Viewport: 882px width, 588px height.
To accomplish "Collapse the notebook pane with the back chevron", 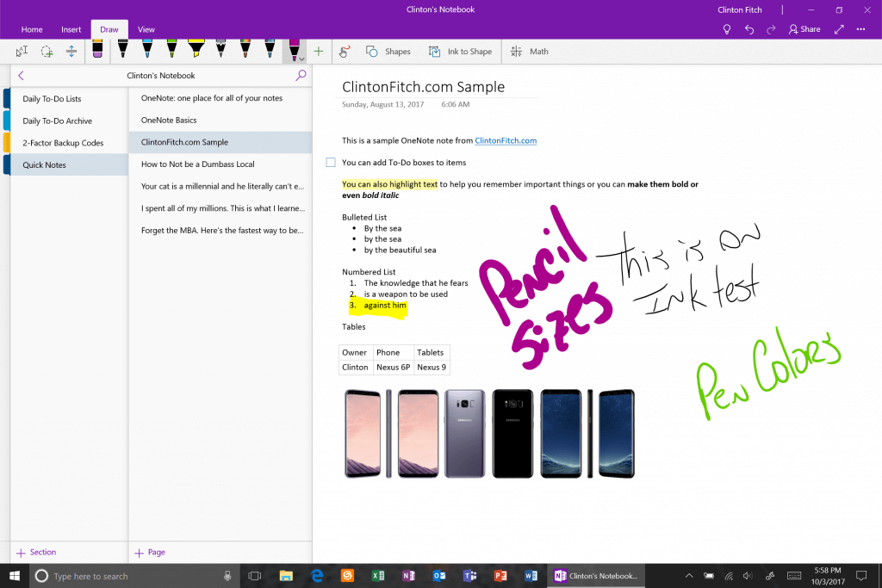I will (21, 75).
